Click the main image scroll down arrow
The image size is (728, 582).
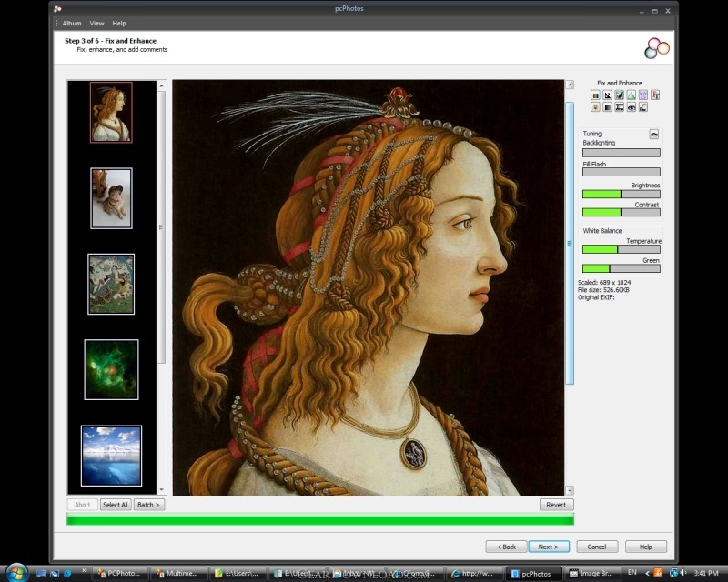(x=570, y=490)
